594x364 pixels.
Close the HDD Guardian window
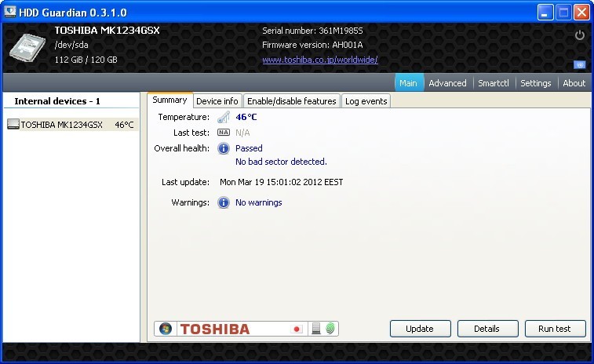(x=581, y=12)
